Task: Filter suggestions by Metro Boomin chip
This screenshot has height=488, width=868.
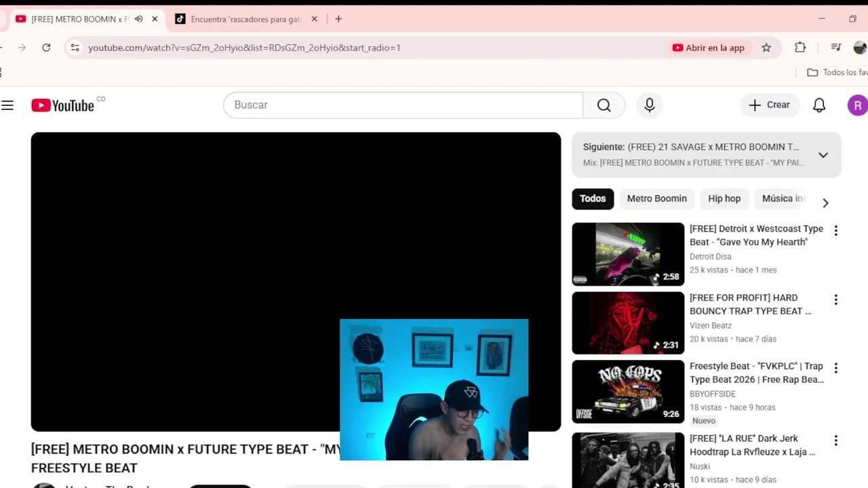Action: point(656,199)
